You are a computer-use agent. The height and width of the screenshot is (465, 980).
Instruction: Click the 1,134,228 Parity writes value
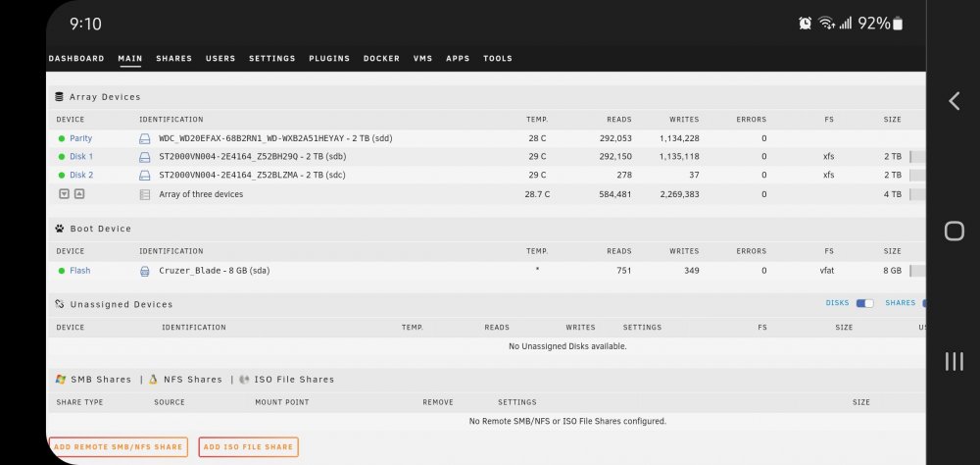click(679, 138)
